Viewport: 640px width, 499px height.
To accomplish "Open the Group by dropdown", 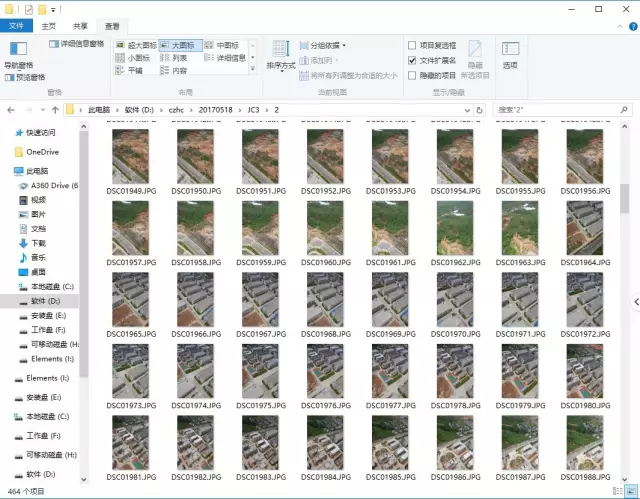I will click(327, 45).
